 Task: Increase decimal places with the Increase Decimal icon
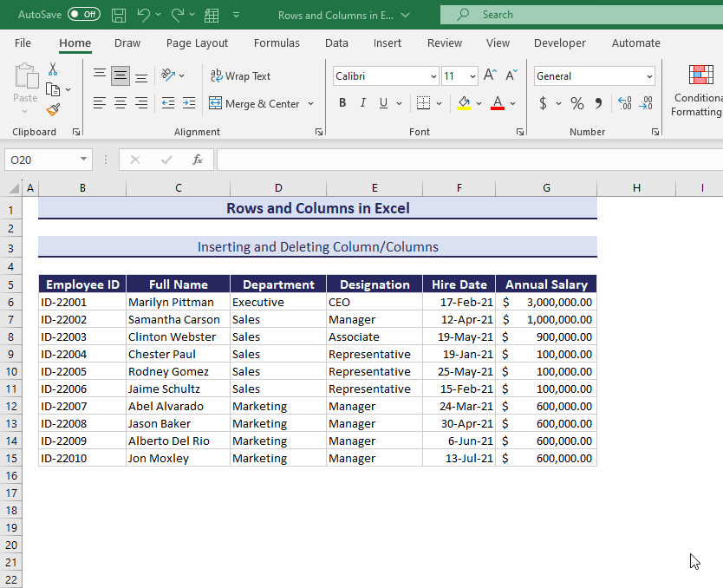(x=623, y=102)
